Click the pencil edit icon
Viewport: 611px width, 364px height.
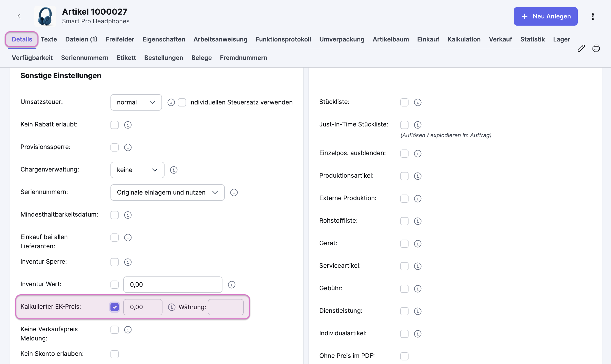point(581,48)
